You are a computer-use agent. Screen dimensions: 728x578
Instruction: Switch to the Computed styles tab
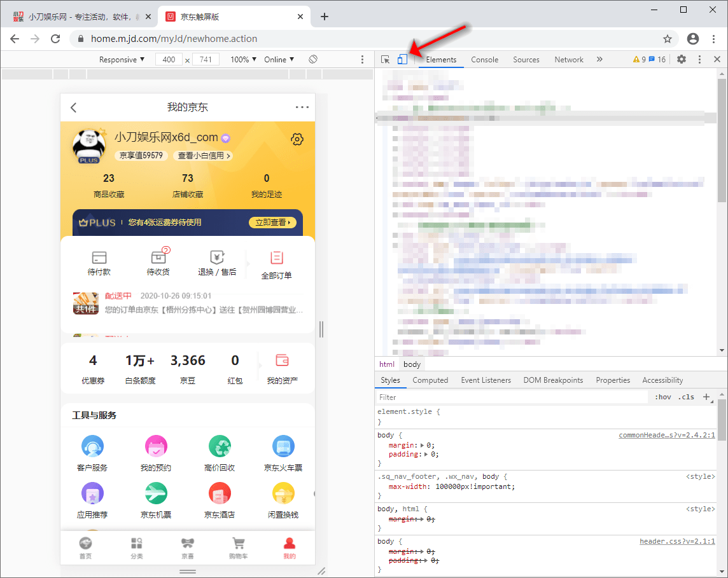[x=430, y=380]
